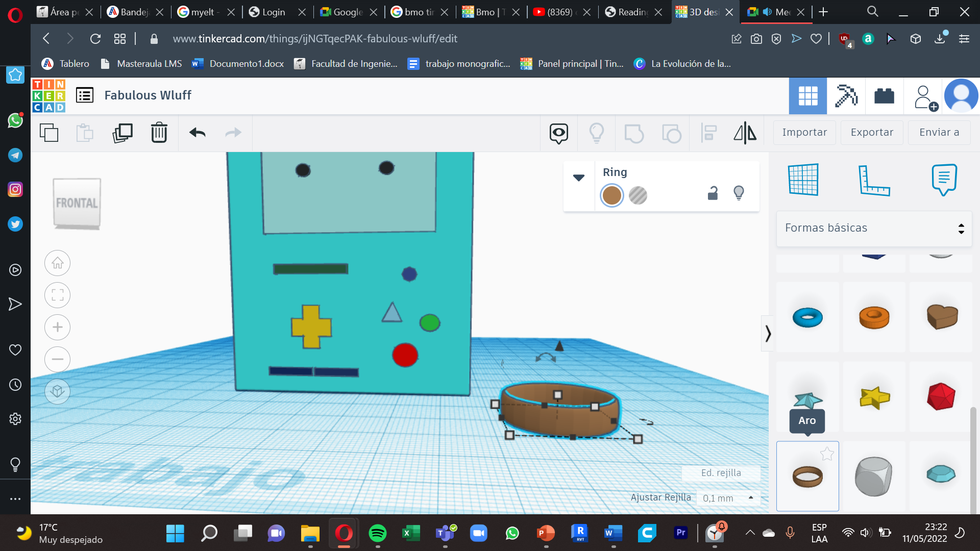
Task: Click the Tinkercad logo
Action: (49, 95)
